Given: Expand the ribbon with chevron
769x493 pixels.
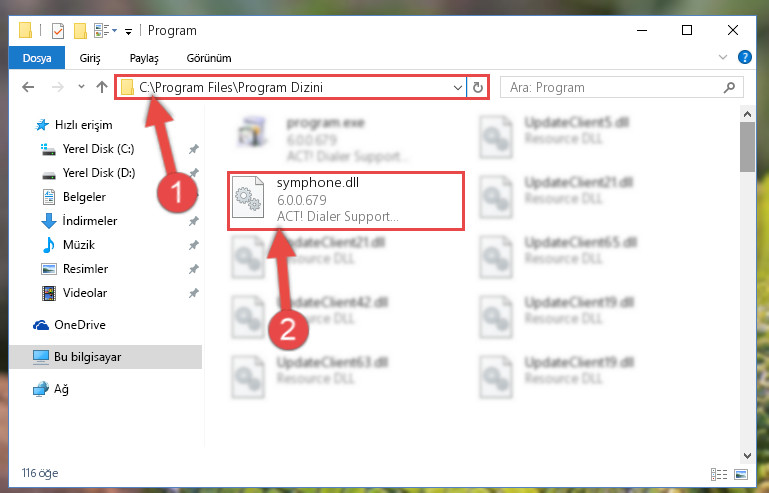Looking at the screenshot, I should tap(722, 57).
